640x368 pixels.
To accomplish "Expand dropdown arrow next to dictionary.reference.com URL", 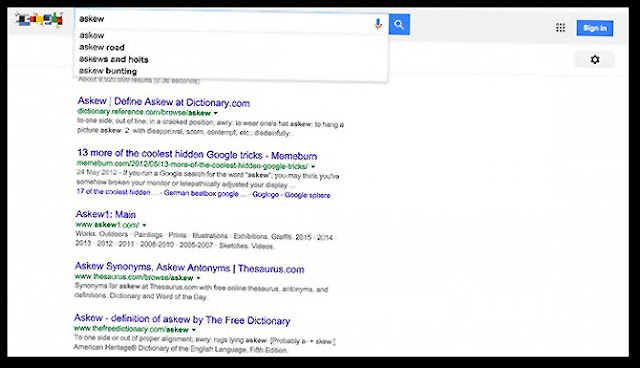I will [216, 113].
